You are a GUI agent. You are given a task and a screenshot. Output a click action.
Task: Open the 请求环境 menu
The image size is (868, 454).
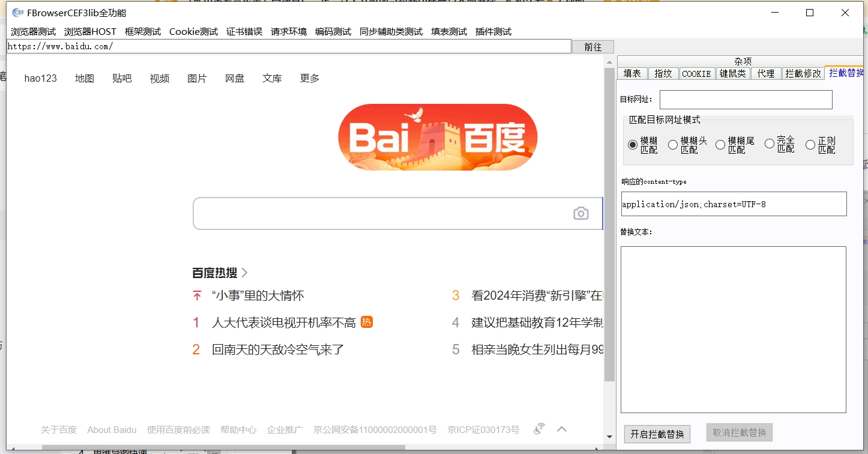tap(289, 32)
